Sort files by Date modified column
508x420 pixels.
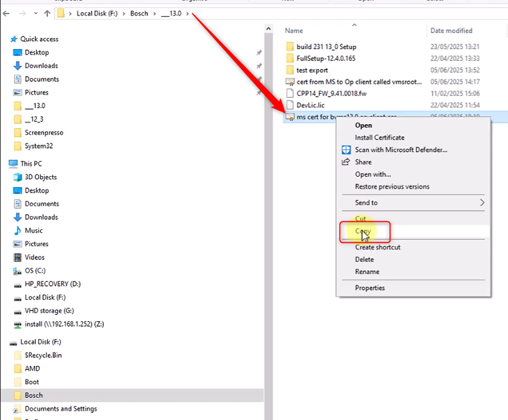[x=451, y=31]
